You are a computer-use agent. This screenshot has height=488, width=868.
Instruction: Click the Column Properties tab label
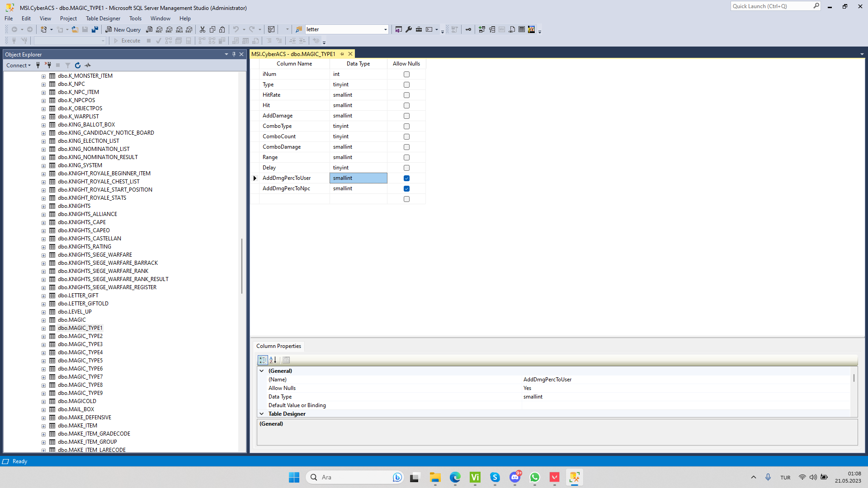click(x=278, y=346)
